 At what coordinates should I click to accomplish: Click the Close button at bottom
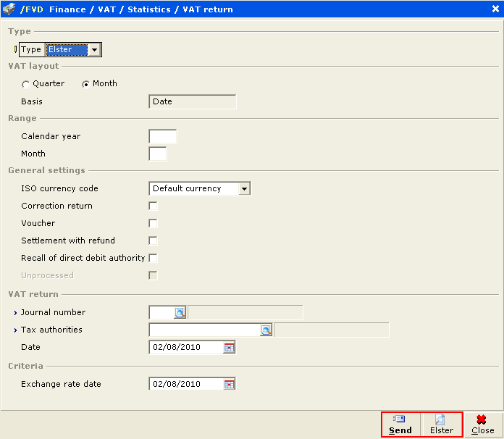click(x=482, y=425)
